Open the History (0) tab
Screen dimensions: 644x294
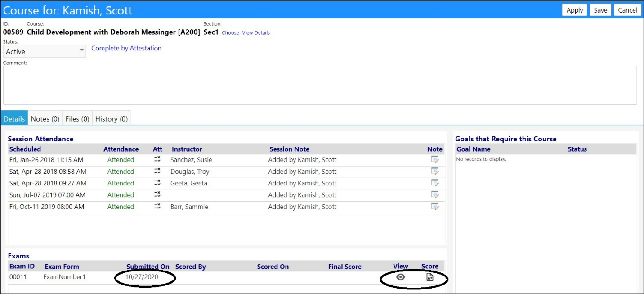pyautogui.click(x=112, y=119)
